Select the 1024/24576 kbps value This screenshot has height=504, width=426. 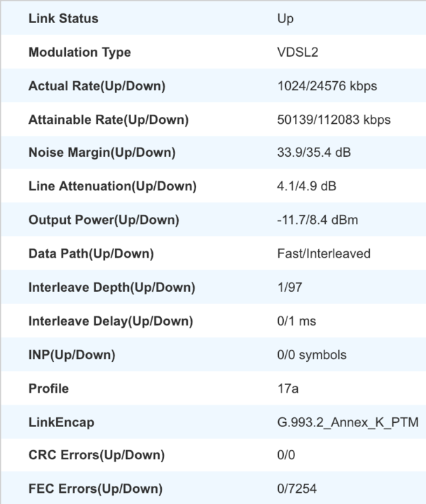[x=327, y=86]
